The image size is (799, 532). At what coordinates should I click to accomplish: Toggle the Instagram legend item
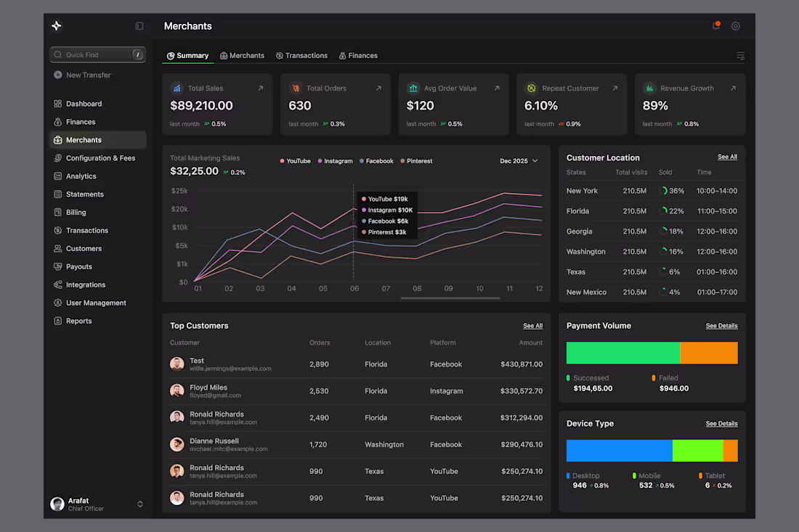point(335,160)
